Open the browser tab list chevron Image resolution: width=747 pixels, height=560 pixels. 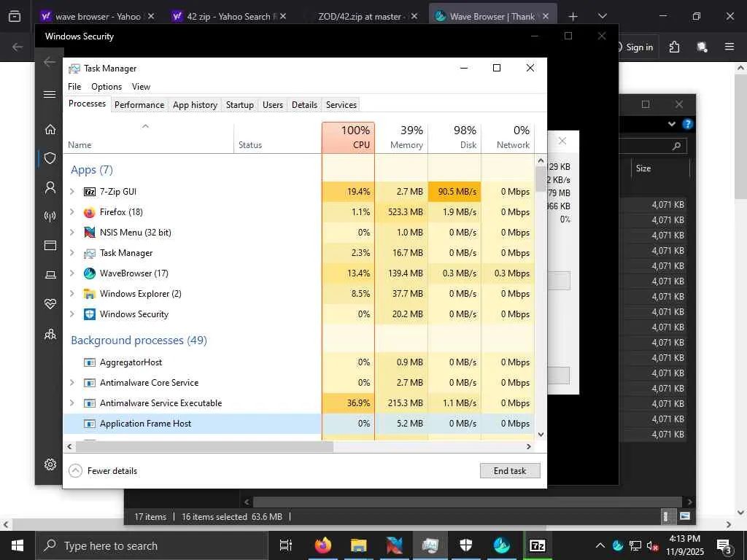pos(602,16)
